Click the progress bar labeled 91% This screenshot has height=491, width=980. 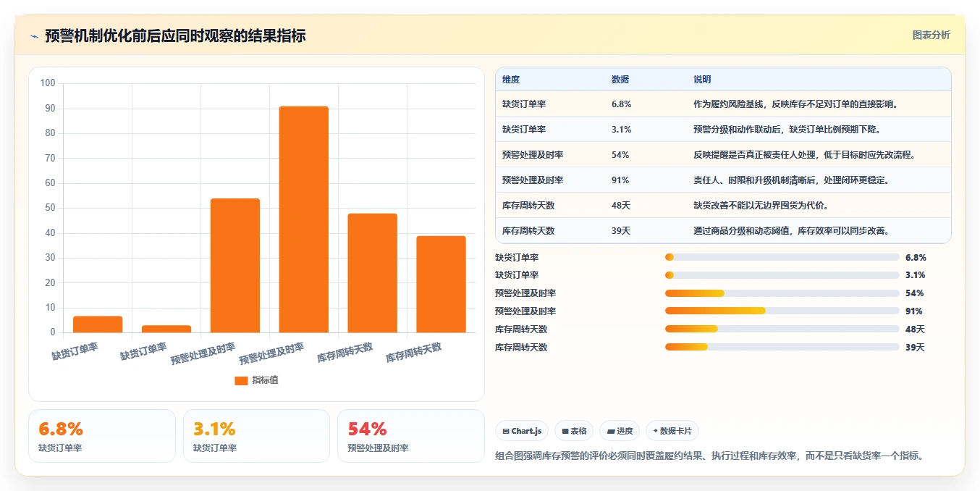[782, 311]
